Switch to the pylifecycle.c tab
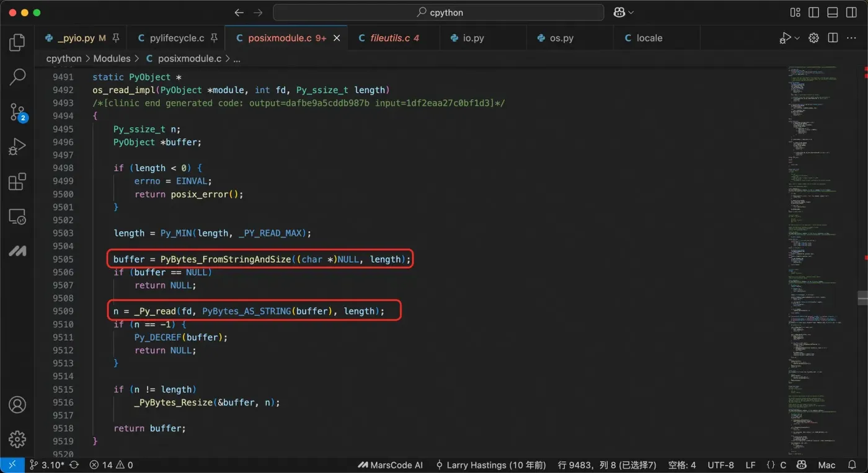The image size is (868, 473). (x=177, y=38)
